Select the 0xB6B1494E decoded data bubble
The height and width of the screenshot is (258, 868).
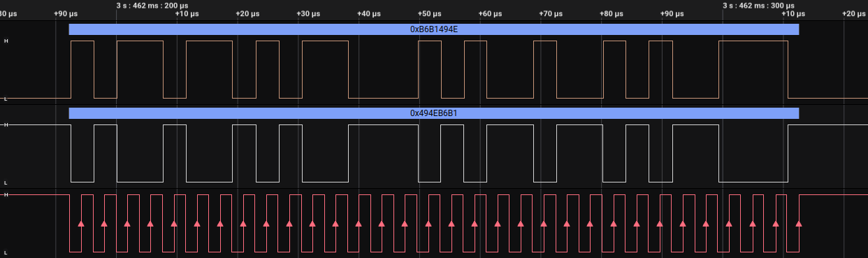tap(433, 29)
